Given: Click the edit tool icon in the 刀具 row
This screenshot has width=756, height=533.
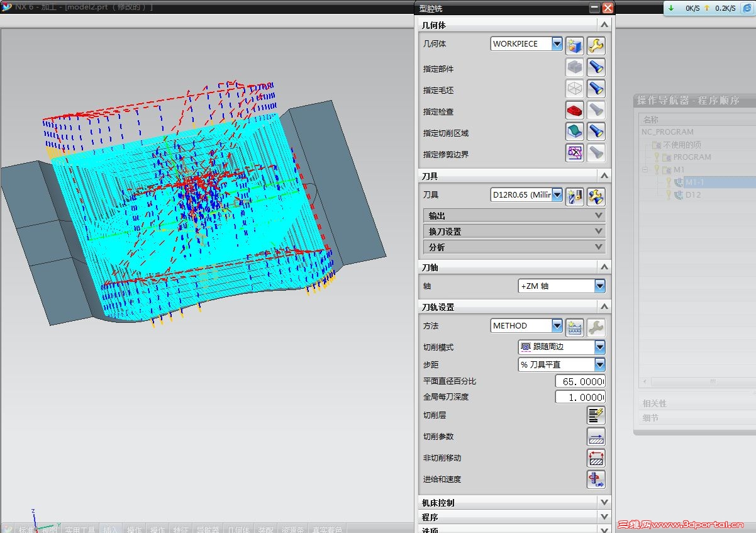Looking at the screenshot, I should coord(596,196).
